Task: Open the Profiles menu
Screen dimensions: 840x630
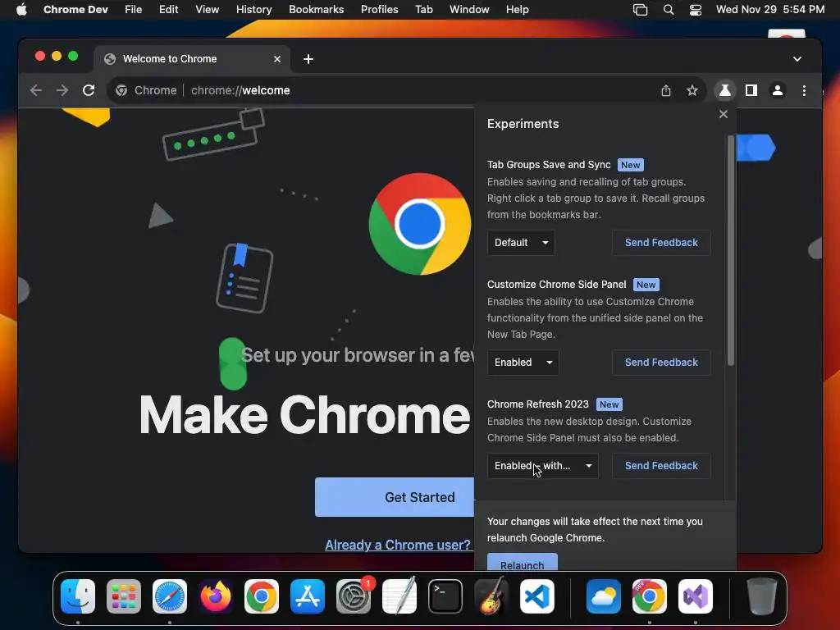Action: (379, 9)
